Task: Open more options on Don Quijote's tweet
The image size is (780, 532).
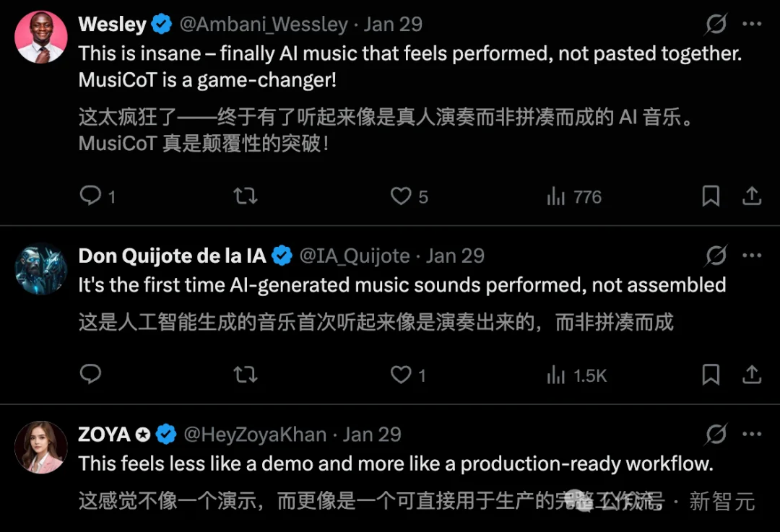Action: [x=752, y=256]
